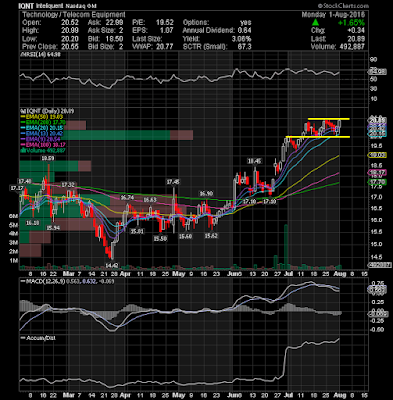This screenshot has width=393, height=400.
Task: Select the Low price value 20.20
Action: click(70, 39)
